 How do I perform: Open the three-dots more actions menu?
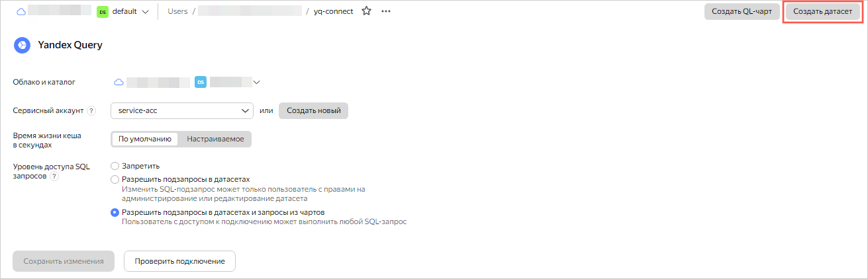pyautogui.click(x=386, y=11)
